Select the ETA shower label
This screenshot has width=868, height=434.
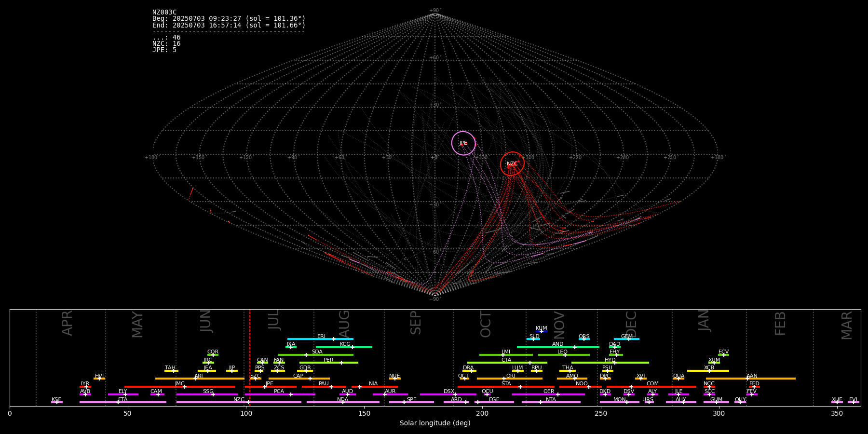pos(123,400)
